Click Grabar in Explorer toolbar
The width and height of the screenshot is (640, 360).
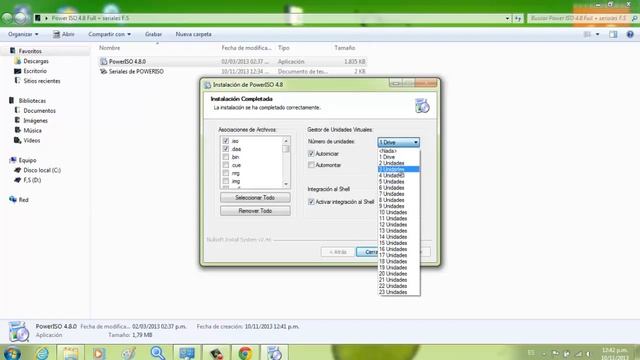[x=153, y=34]
